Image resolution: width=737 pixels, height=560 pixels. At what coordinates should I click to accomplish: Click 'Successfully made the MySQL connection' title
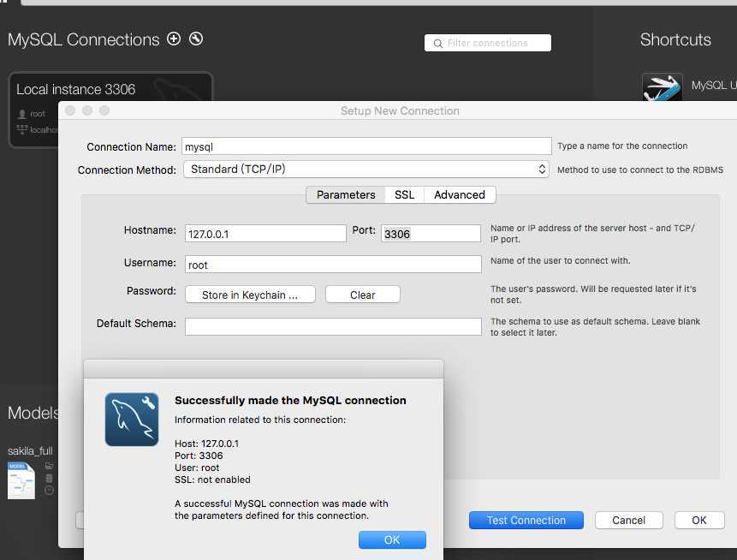pos(290,400)
